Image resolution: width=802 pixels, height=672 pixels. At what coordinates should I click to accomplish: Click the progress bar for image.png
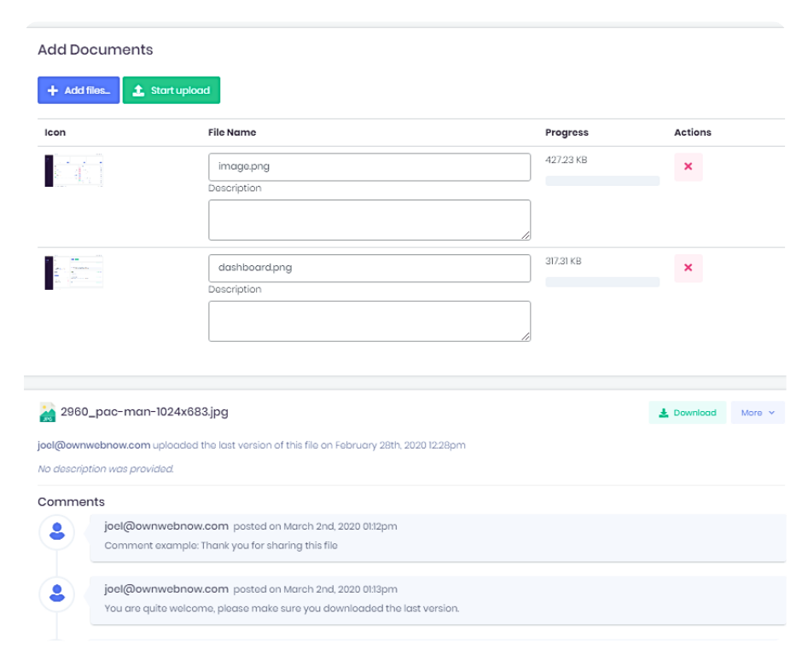(602, 180)
